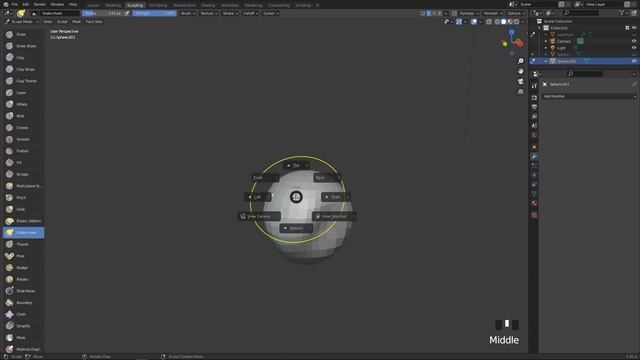Choose Bottom view in pie menu
The image size is (640, 360).
pyautogui.click(x=296, y=228)
